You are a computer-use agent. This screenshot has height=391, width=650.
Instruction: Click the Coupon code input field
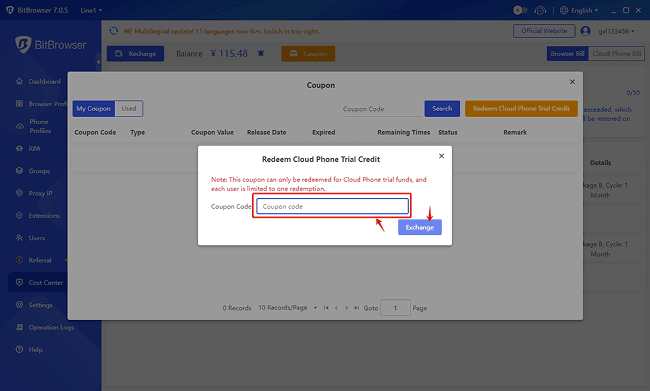tap(332, 206)
